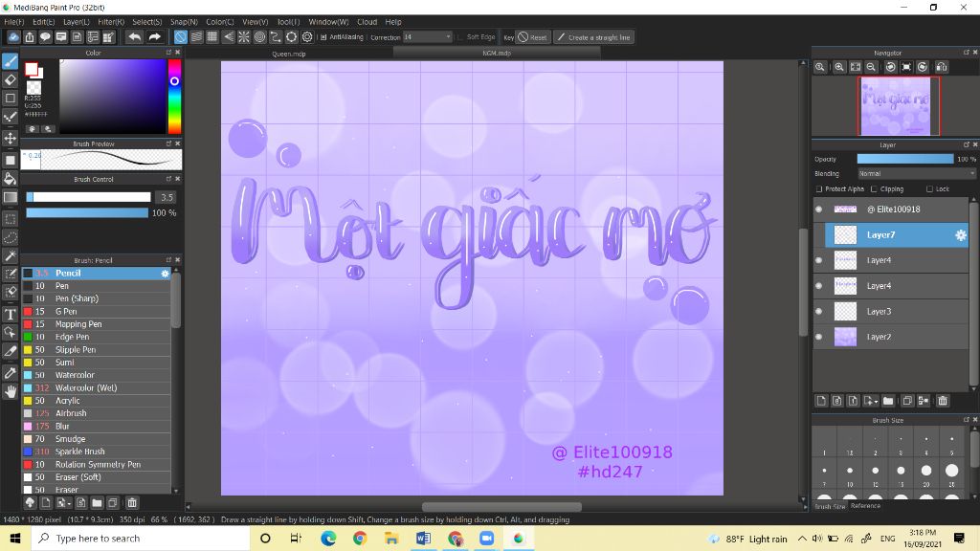Open the File menu
Image resolution: width=980 pixels, height=551 pixels.
point(13,22)
